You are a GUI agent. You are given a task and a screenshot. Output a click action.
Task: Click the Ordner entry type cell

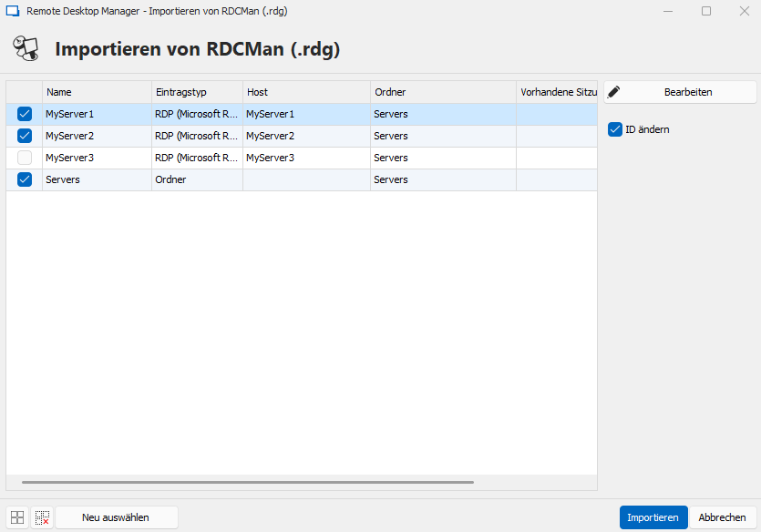tap(197, 179)
